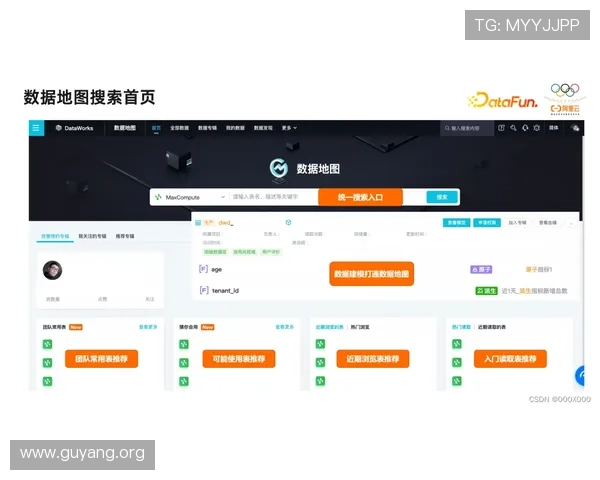Click third table icon under 猜你会用

pos(184,381)
